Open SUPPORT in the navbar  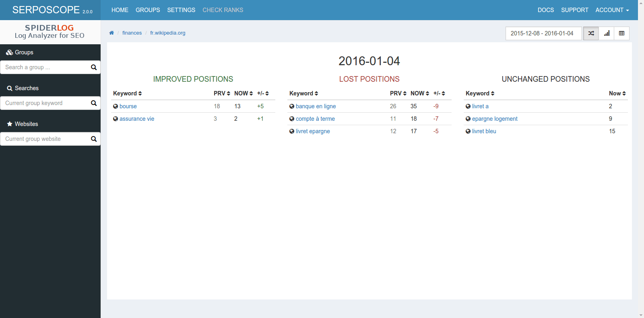coord(575,10)
